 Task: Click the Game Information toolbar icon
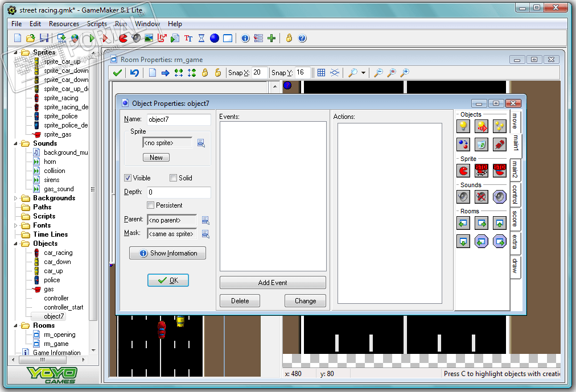245,38
